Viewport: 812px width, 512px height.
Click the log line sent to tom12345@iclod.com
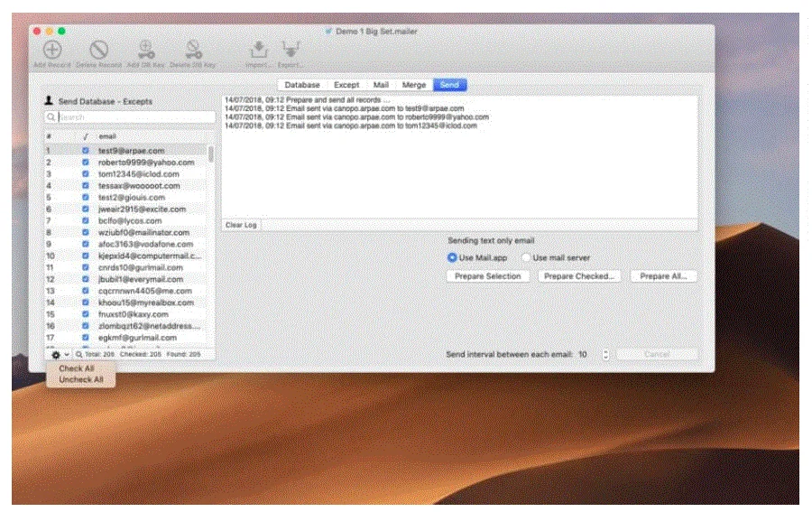click(x=351, y=126)
